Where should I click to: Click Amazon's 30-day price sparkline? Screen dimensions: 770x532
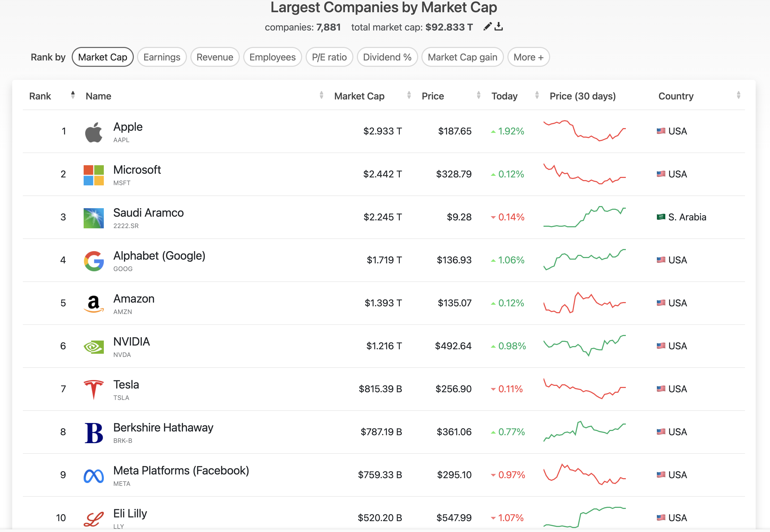584,303
